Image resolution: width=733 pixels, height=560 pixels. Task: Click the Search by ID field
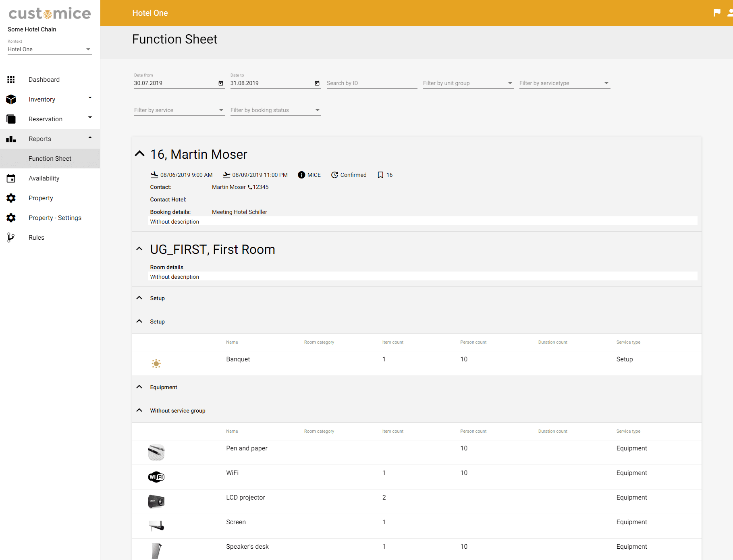tap(371, 83)
